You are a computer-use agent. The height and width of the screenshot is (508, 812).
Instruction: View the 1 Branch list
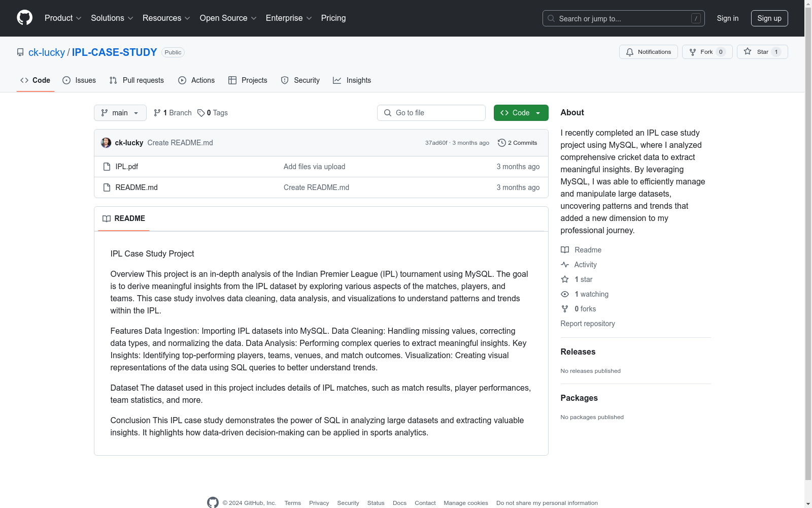click(x=173, y=113)
